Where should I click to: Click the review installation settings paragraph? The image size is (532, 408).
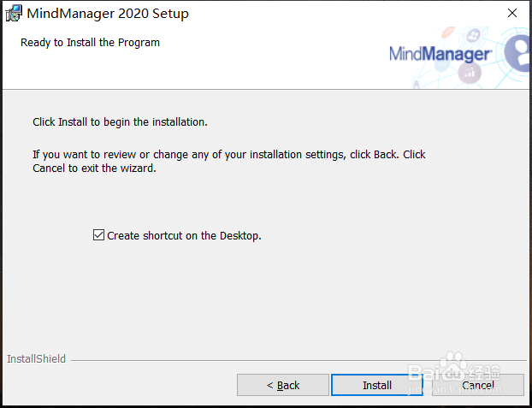[x=228, y=161]
